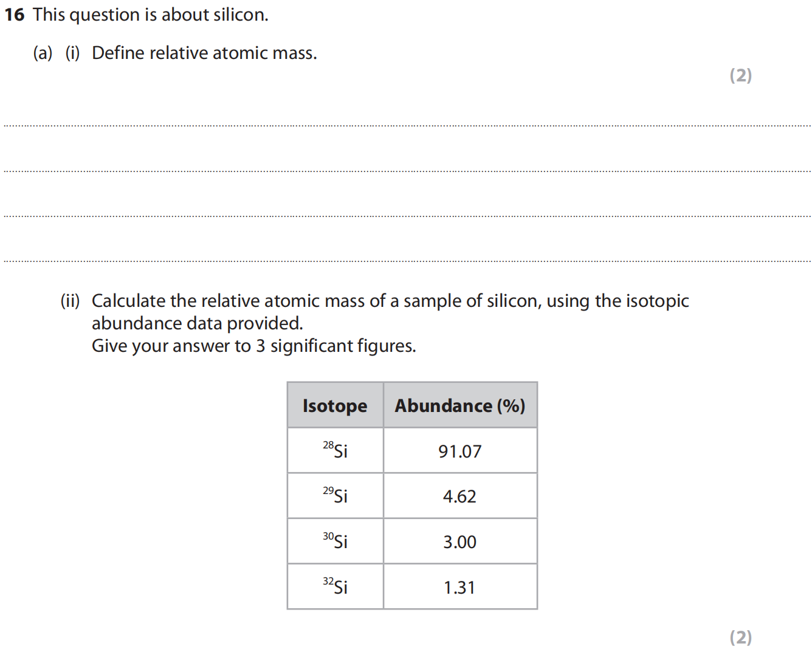Click the 30Si isotope cell
This screenshot has height=666, width=812.
pyautogui.click(x=335, y=541)
